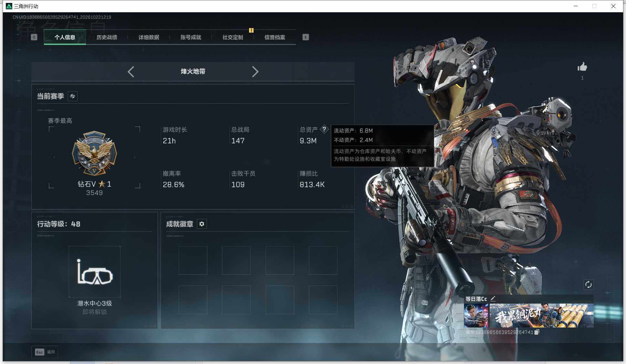This screenshot has width=626, height=364.
Task: Click the 三角洲行动 window title icon
Action: coord(9,6)
